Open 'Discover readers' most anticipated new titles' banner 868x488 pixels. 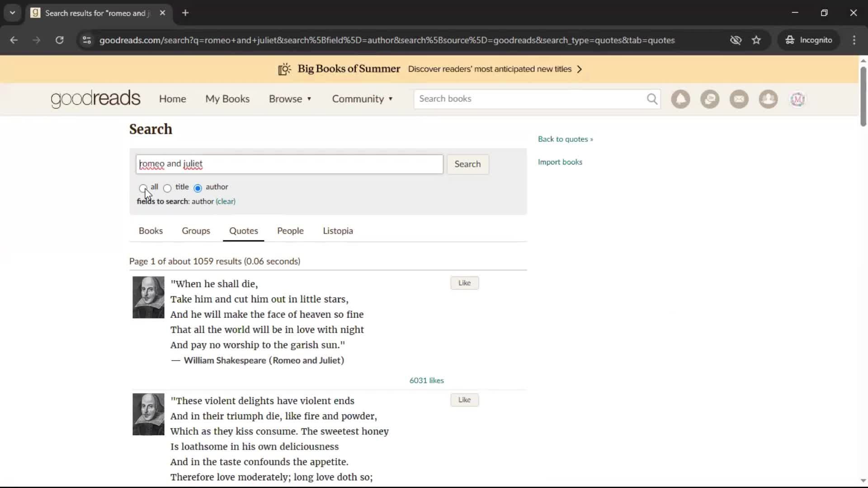click(490, 69)
